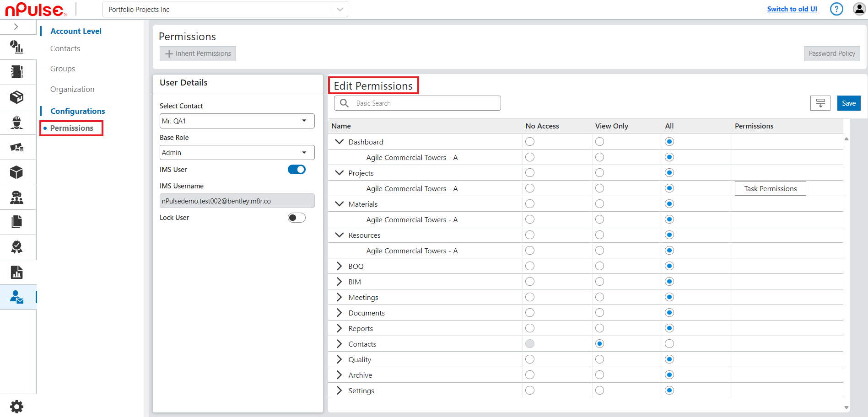Screen dimensions: 868x417
Task: Open the meetings group sidebar icon
Action: [x=16, y=198]
